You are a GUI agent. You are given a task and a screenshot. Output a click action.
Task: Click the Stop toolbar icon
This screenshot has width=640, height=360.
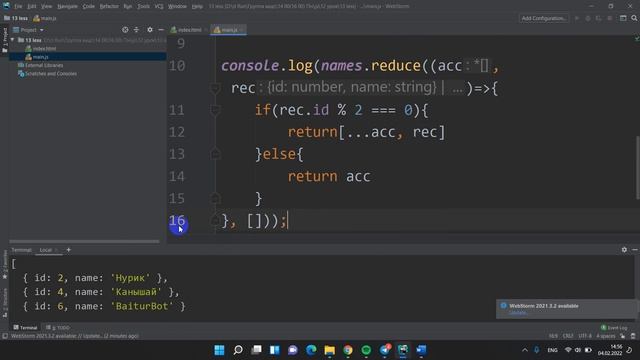pyautogui.click(x=609, y=18)
